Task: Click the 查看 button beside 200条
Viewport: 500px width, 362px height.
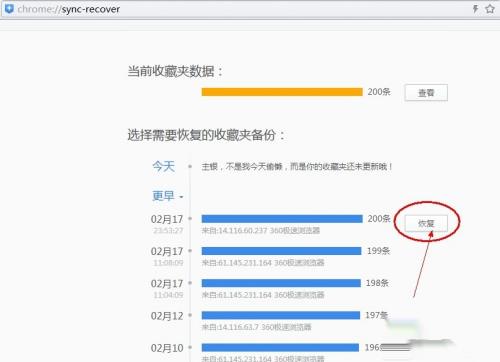Action: click(x=426, y=92)
